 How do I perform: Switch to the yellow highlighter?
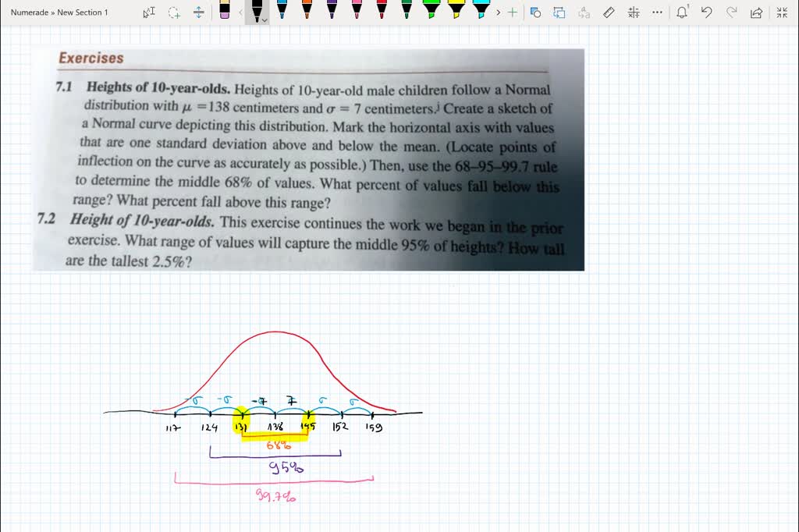pos(457,12)
